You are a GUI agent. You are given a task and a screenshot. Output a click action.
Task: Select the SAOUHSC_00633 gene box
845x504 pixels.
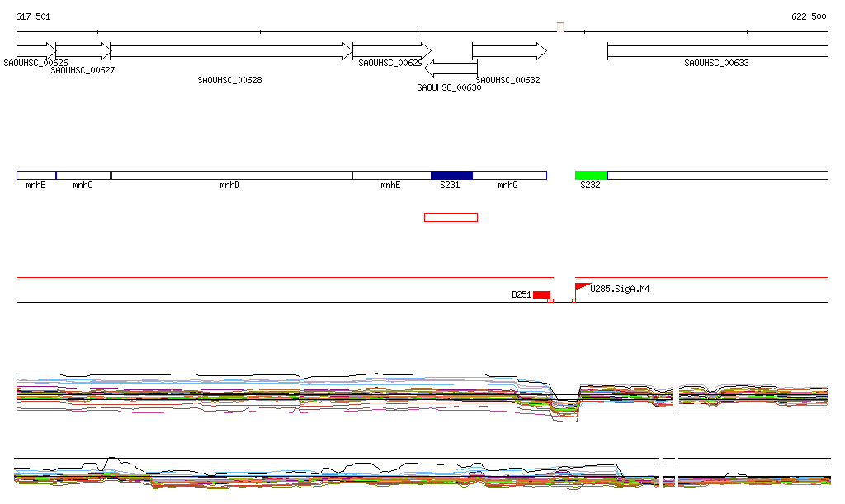point(717,51)
